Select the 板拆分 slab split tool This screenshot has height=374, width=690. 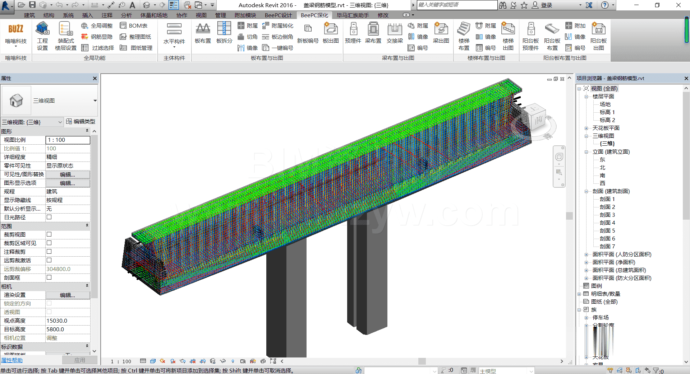click(x=224, y=33)
